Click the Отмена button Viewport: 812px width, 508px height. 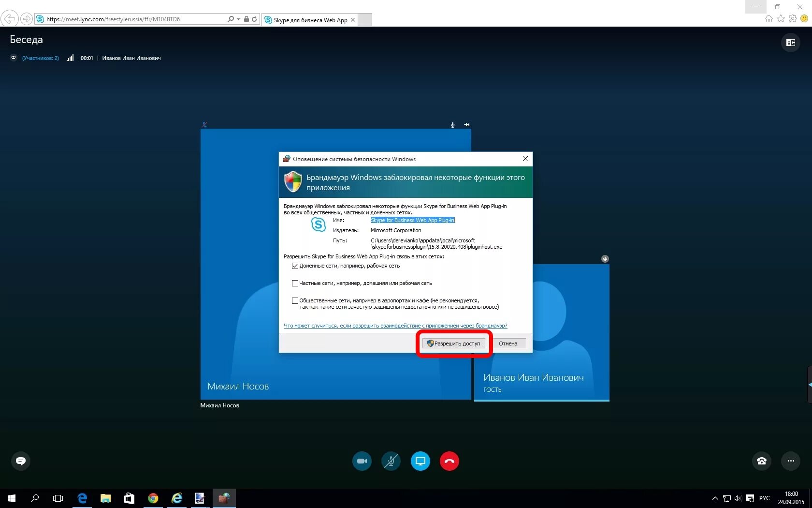coord(508,344)
